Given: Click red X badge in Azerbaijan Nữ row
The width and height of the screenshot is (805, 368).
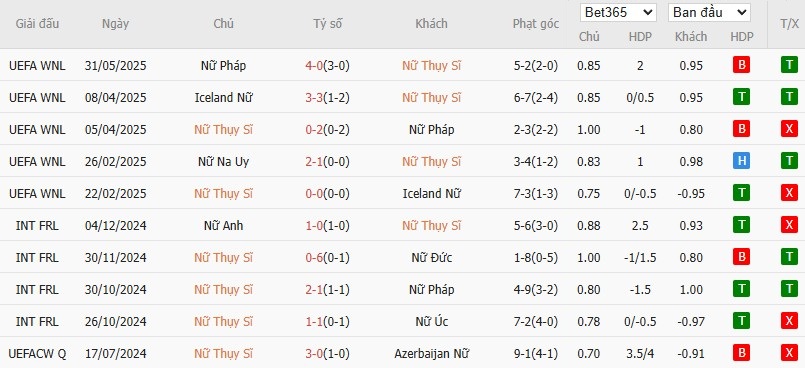Looking at the screenshot, I should (x=789, y=353).
